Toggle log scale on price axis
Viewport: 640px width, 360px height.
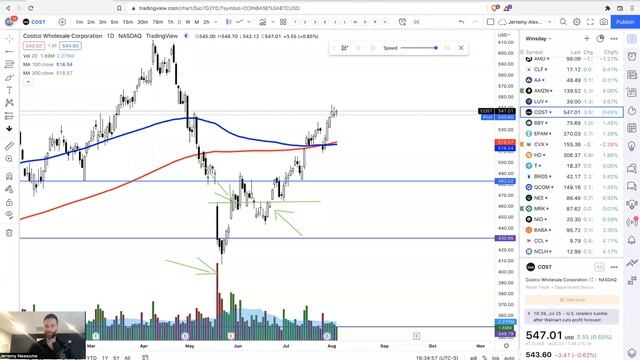coord(495,358)
